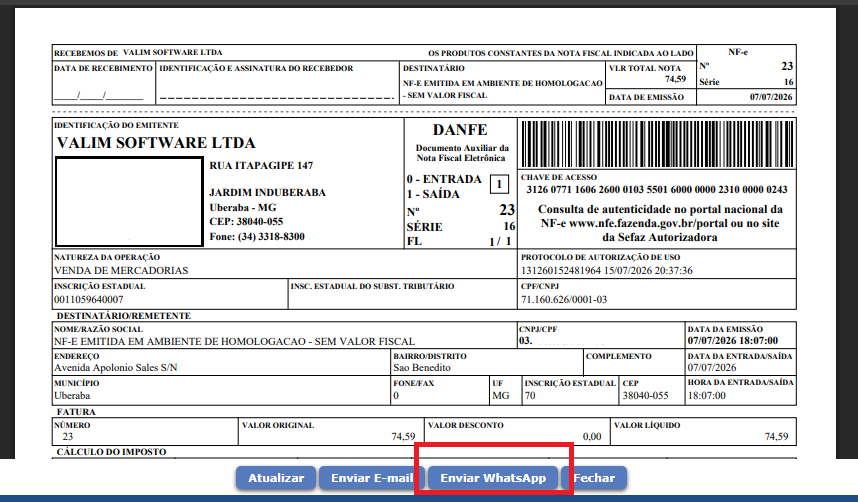
Task: Click the FATURA número value 23
Action: (68, 436)
